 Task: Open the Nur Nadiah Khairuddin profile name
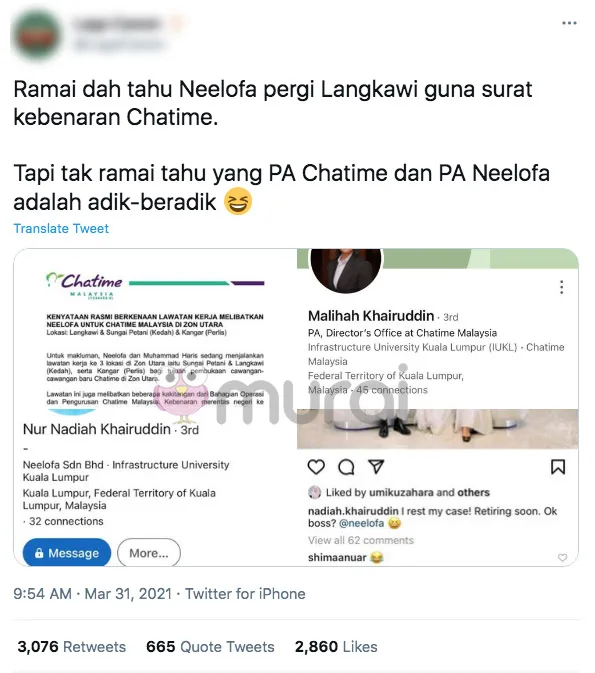pyautogui.click(x=97, y=429)
